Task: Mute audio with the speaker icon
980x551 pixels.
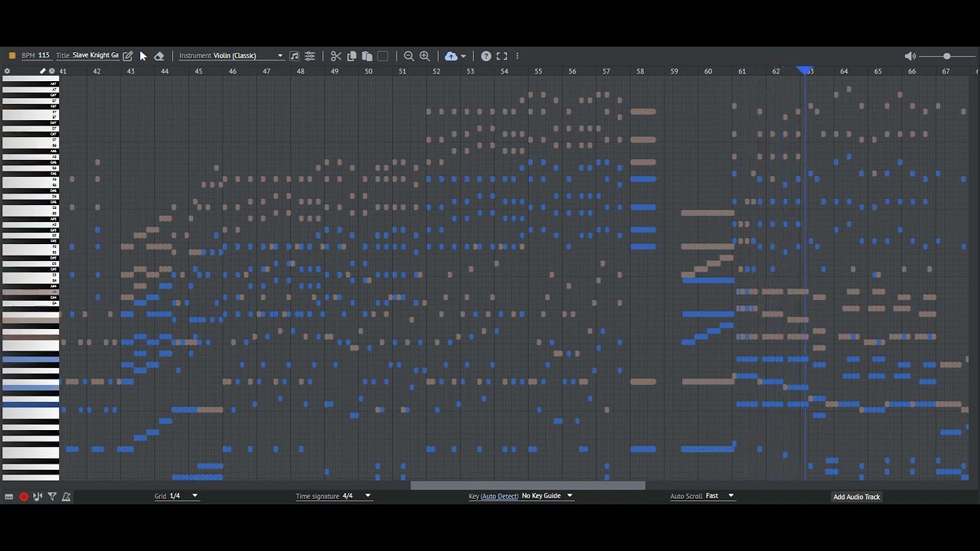Action: tap(910, 56)
